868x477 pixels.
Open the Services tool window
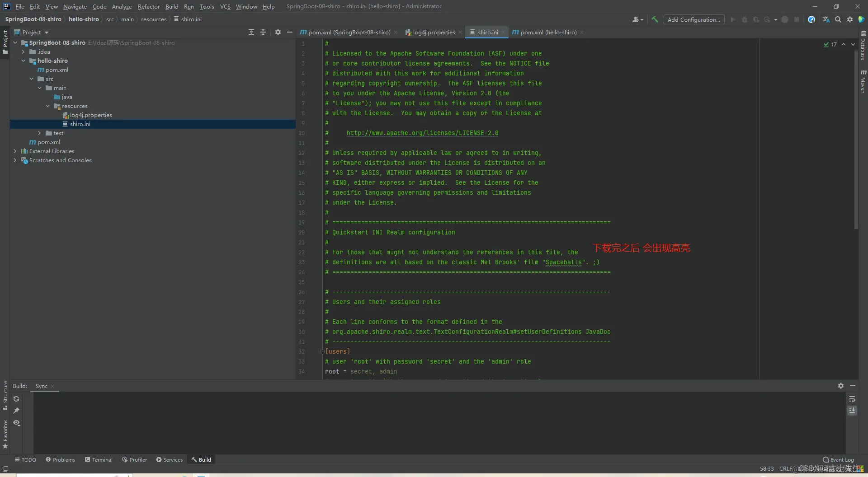pos(170,459)
